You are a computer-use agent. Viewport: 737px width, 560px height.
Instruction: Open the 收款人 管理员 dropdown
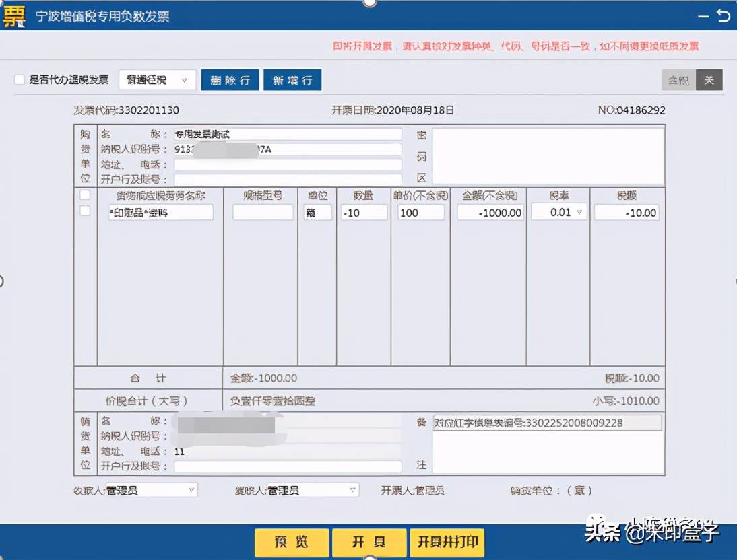pyautogui.click(x=152, y=490)
